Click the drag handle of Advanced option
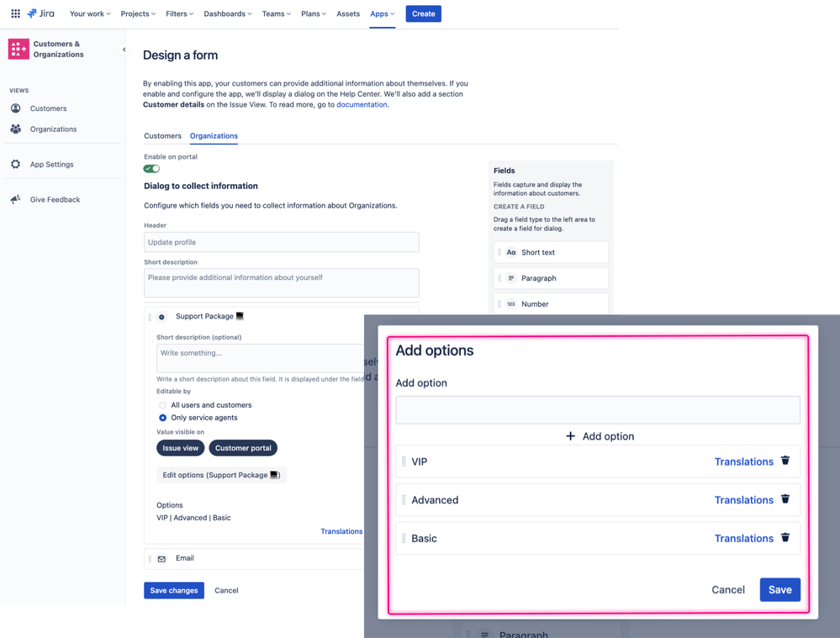840x638 pixels. point(404,500)
